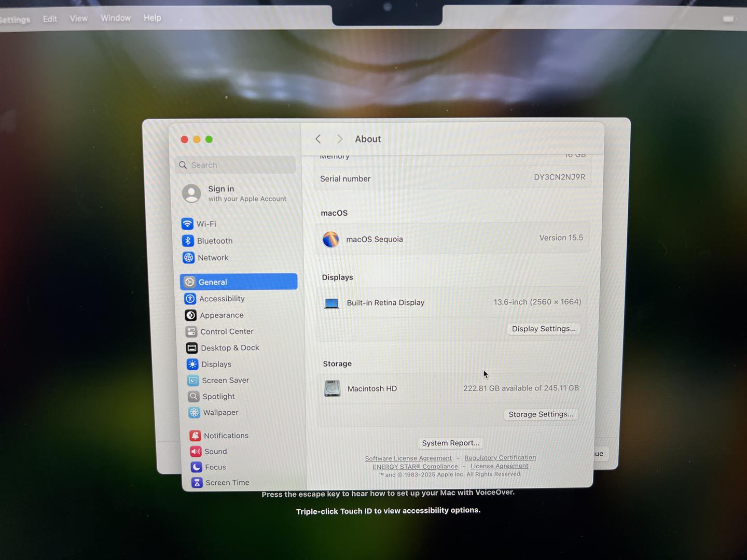
Task: Open System Report
Action: [450, 443]
